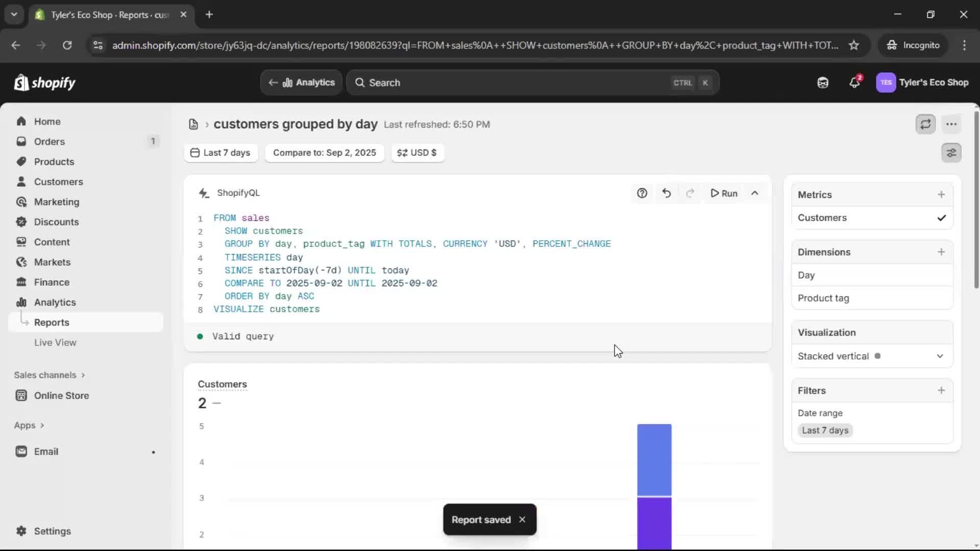Dismiss the Report saved notification
Viewport: 980px width, 551px height.
(x=523, y=519)
